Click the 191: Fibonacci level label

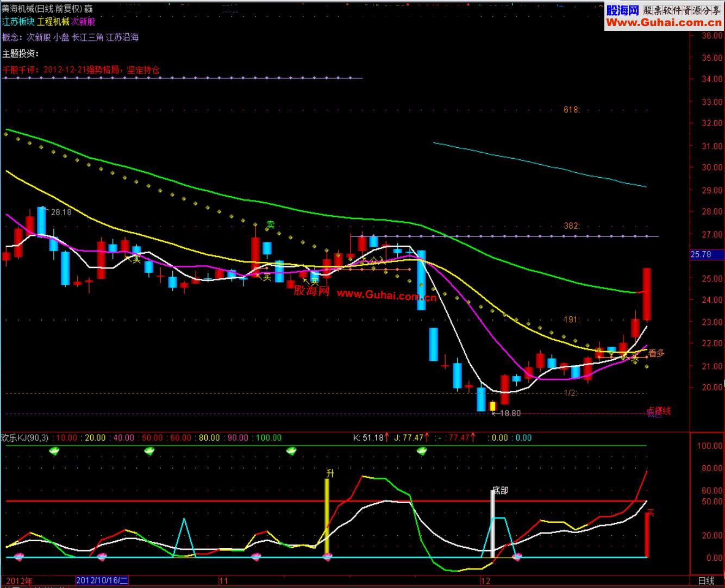coord(572,320)
